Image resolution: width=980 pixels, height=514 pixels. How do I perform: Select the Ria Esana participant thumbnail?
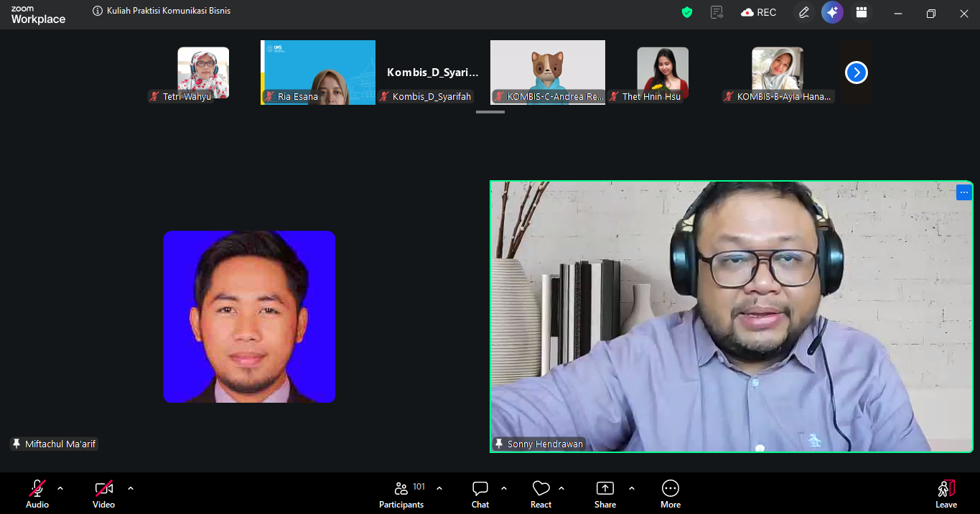[x=318, y=73]
